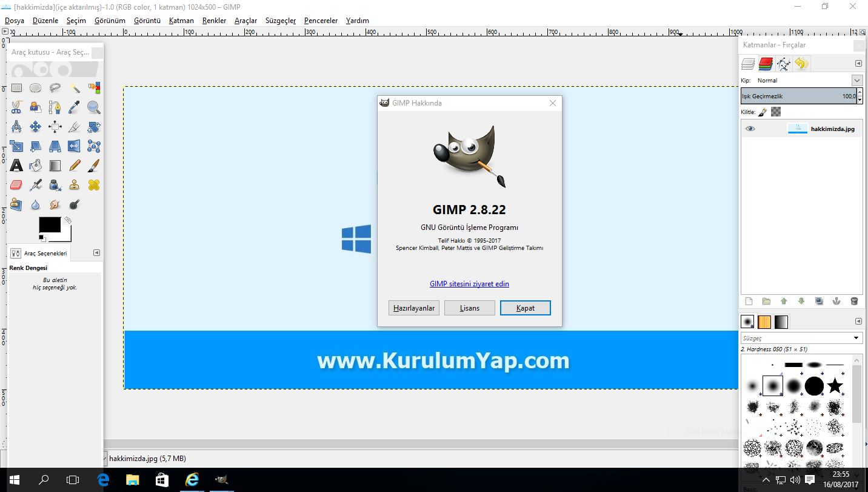Choose the star-shaped brush
Screen dimensions: 868x492
point(835,385)
